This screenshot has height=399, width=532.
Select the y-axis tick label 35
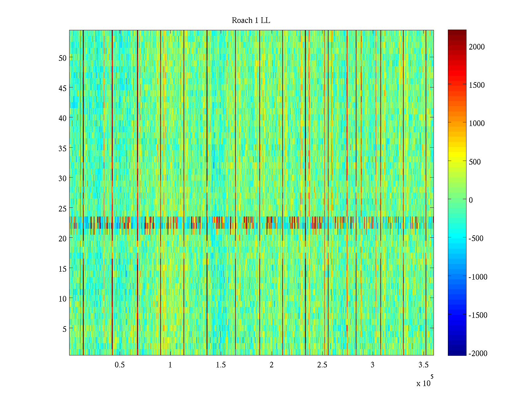tap(63, 148)
